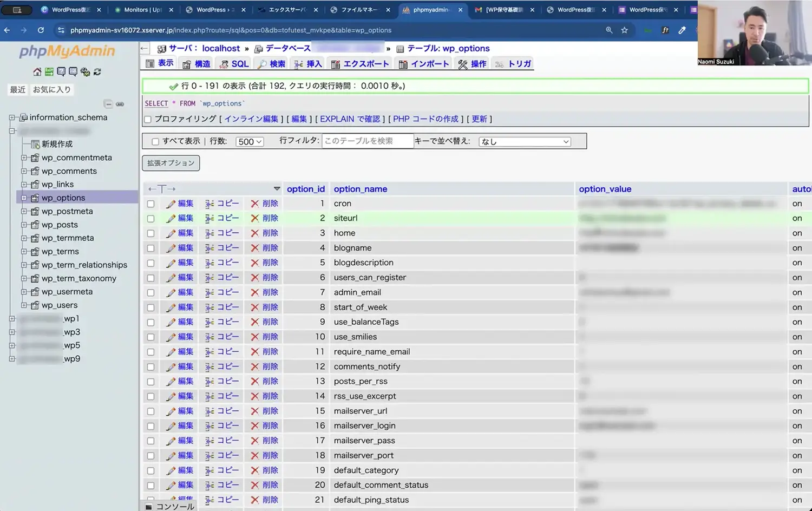This screenshot has height=511, width=812.
Task: Collapse all tree nodes icon in sidebar
Action: coord(108,104)
